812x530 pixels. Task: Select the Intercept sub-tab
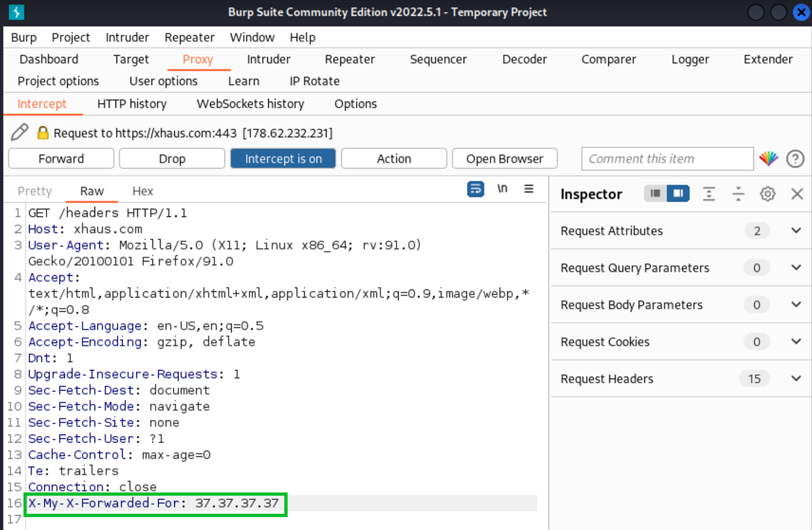coord(42,104)
